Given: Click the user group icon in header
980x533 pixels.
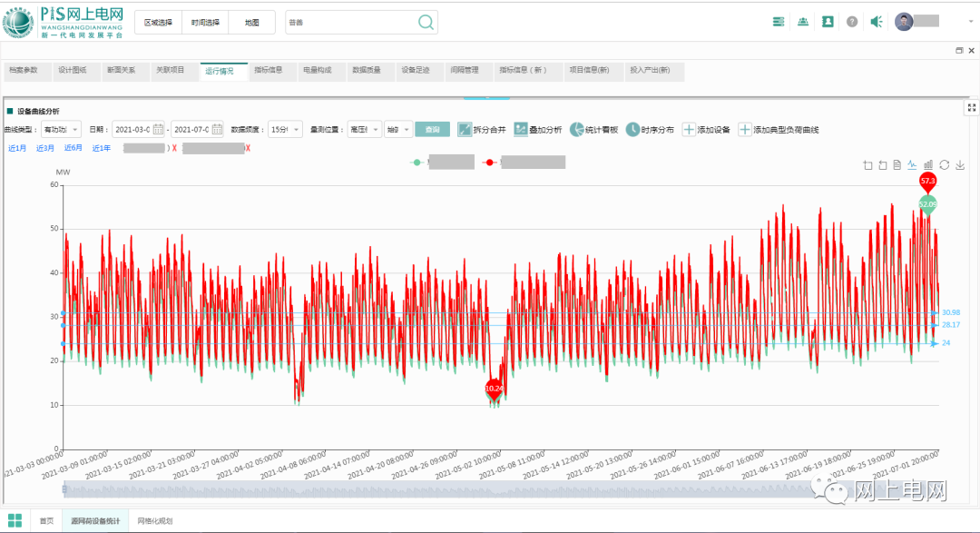Looking at the screenshot, I should click(803, 22).
